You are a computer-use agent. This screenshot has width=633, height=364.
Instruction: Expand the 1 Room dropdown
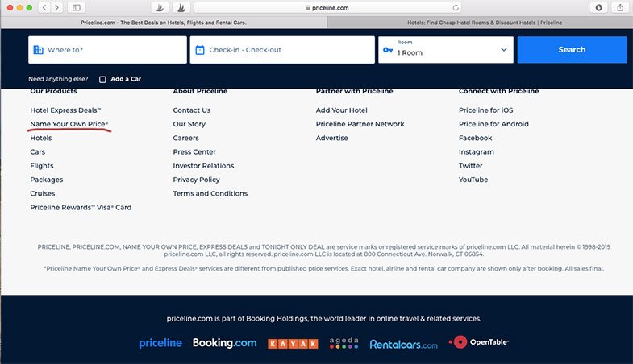tap(446, 50)
